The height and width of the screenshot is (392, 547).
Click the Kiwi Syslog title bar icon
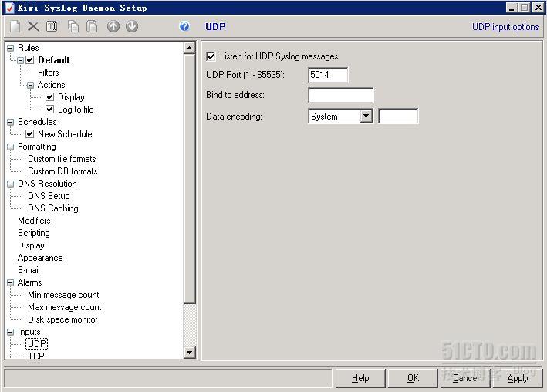tap(9, 8)
